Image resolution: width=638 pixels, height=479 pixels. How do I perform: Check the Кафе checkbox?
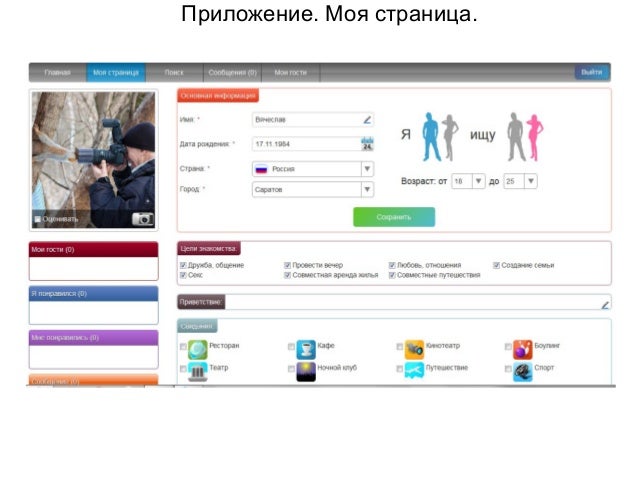(291, 347)
